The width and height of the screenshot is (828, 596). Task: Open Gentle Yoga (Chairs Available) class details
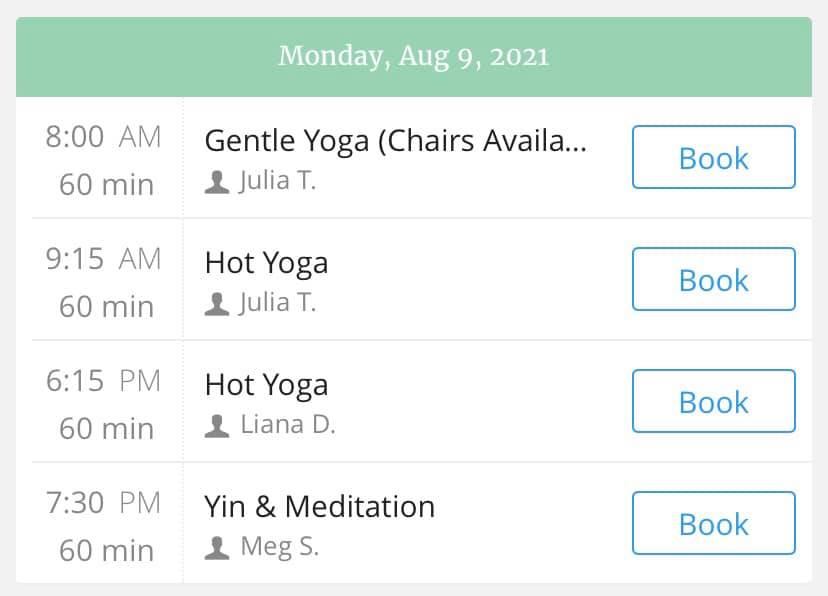395,141
